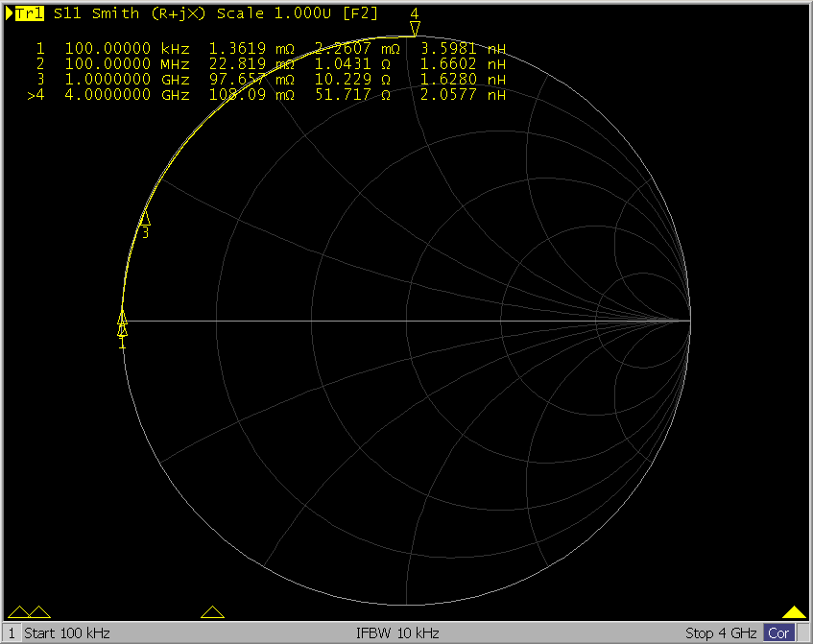Viewport: 813px width, 644px height.
Task: Click the [F2] fixture indicator in trace title
Action: point(360,13)
